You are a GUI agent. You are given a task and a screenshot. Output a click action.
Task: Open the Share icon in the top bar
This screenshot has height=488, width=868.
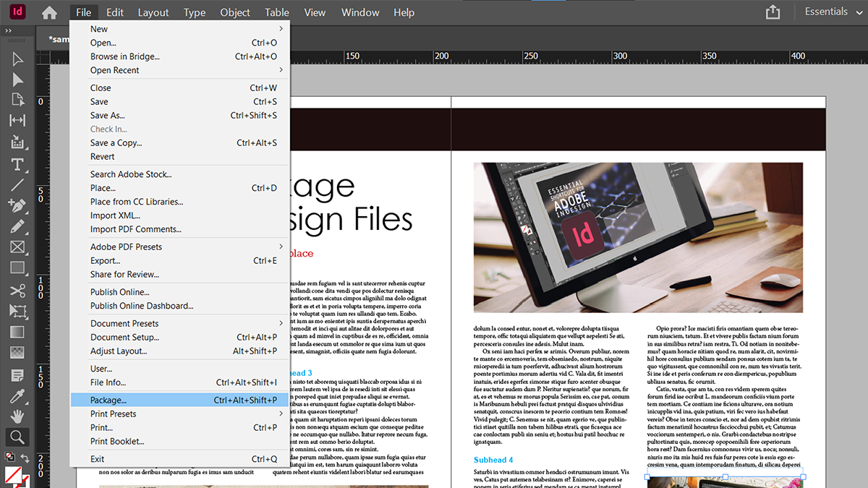773,12
